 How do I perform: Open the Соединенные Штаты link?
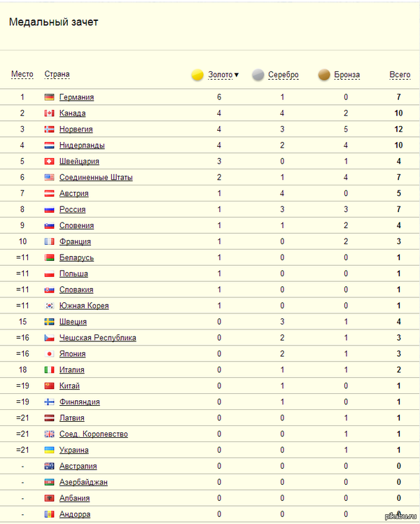tap(96, 178)
